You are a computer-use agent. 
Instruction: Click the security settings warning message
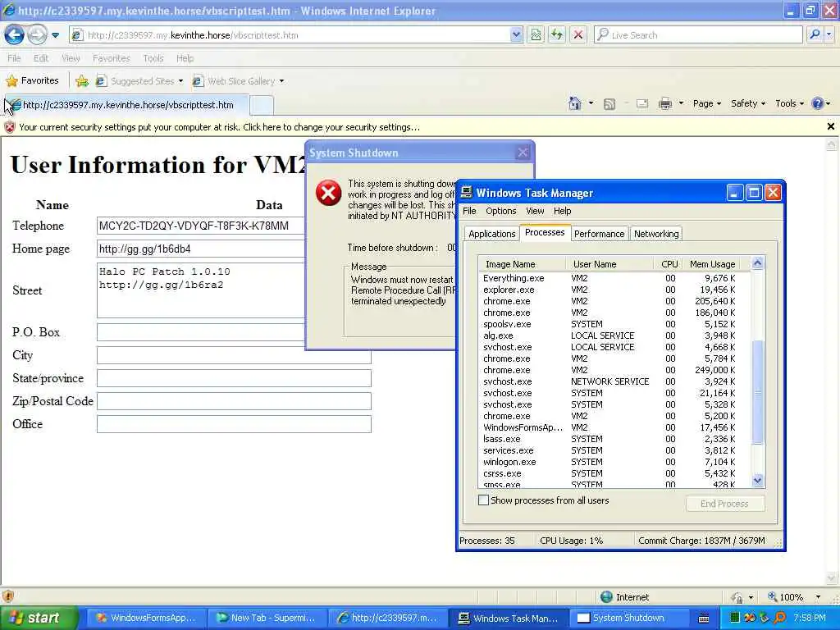tap(220, 127)
